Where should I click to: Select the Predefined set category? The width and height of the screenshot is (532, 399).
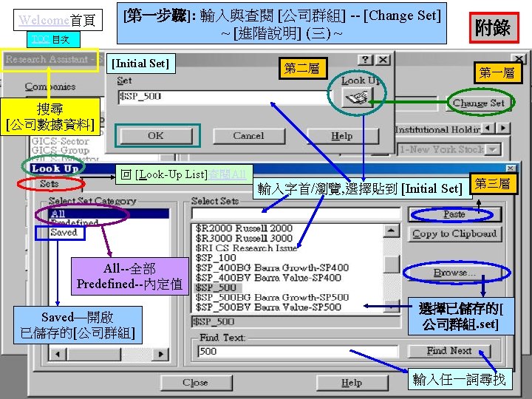[75, 223]
